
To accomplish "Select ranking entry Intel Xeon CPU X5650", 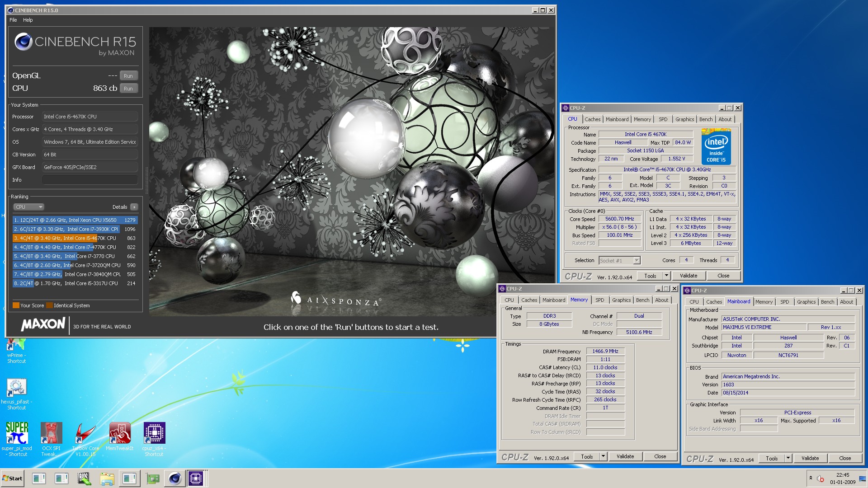I will [75, 220].
